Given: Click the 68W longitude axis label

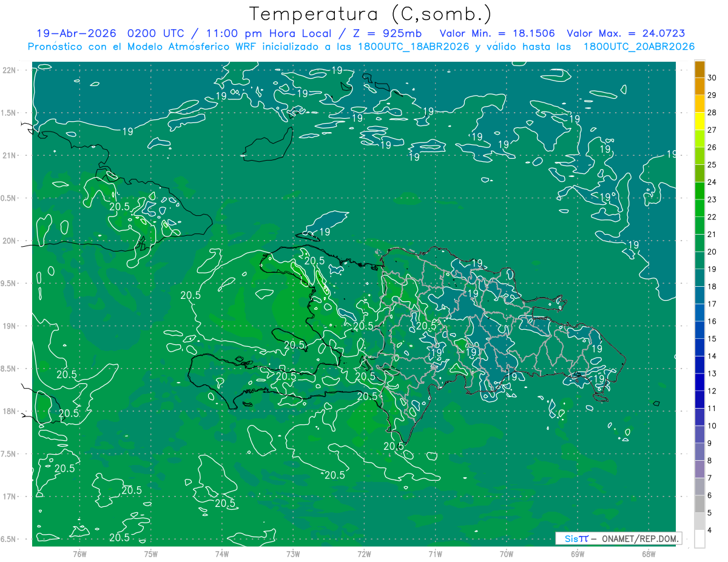Looking at the screenshot, I should tap(649, 554).
